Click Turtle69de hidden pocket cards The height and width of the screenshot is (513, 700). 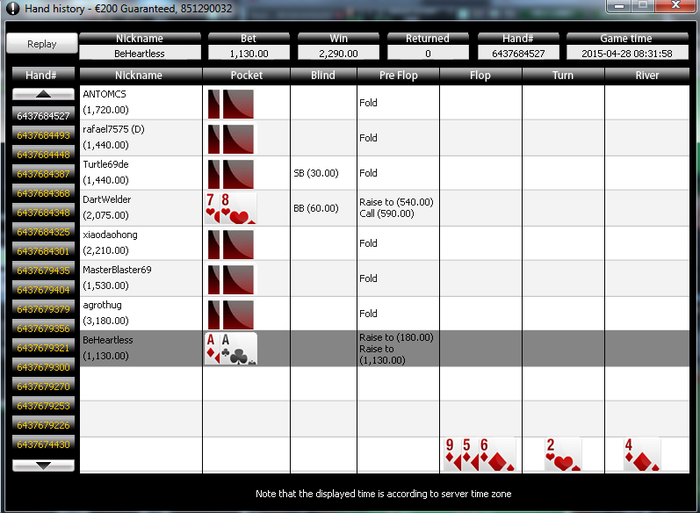pos(231,175)
